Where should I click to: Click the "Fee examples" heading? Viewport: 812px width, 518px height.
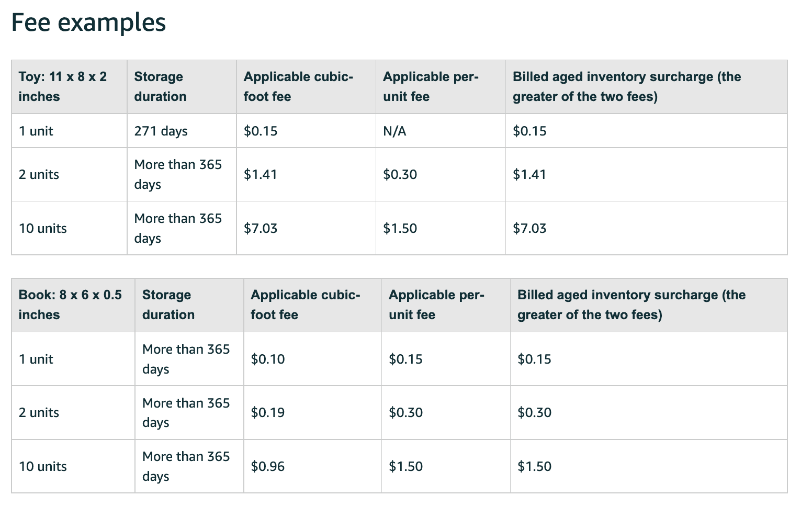pyautogui.click(x=88, y=23)
